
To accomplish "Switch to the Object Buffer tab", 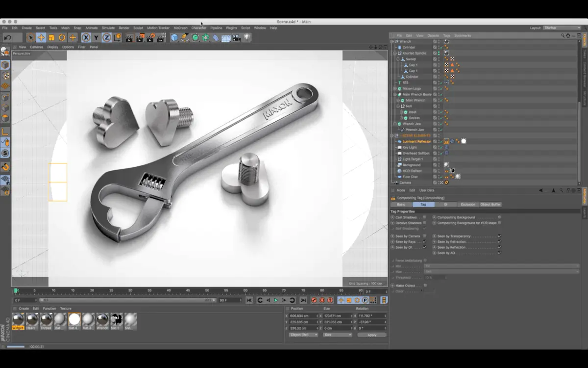I will click(x=490, y=204).
